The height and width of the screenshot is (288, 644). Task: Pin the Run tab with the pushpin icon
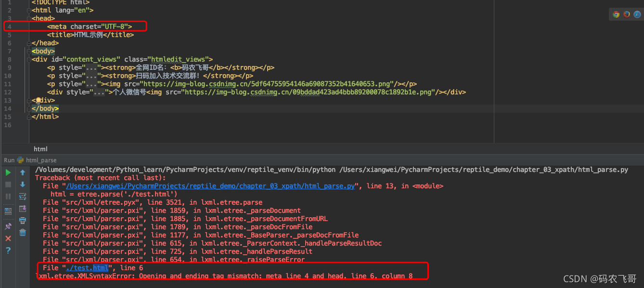coord(8,226)
